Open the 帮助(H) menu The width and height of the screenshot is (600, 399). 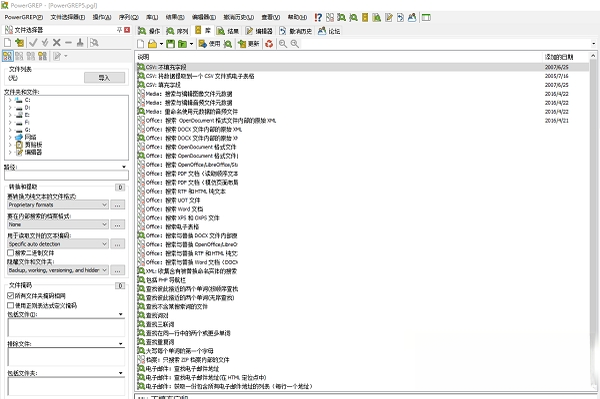click(297, 17)
